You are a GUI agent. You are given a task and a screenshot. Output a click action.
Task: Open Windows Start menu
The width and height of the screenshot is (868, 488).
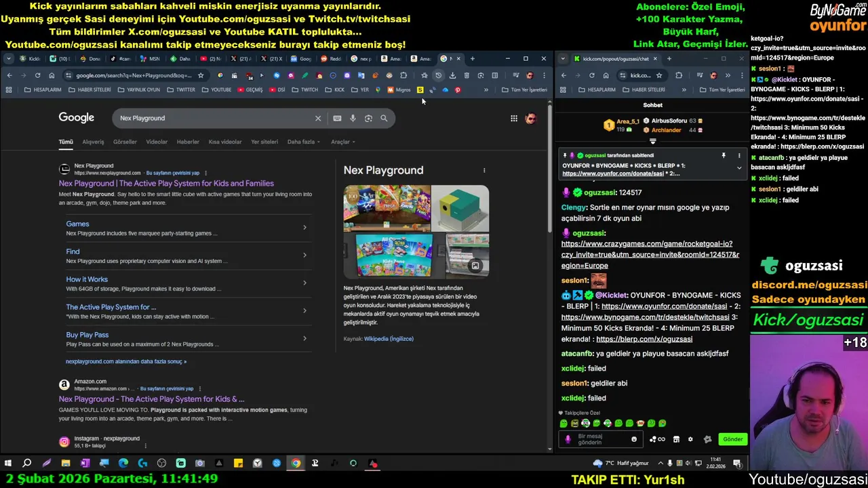coord(8,464)
